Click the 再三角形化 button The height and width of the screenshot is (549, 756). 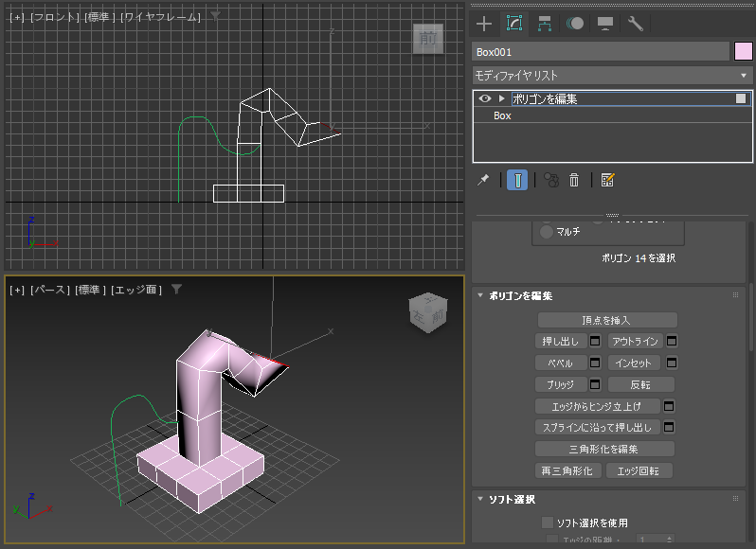coord(568,470)
